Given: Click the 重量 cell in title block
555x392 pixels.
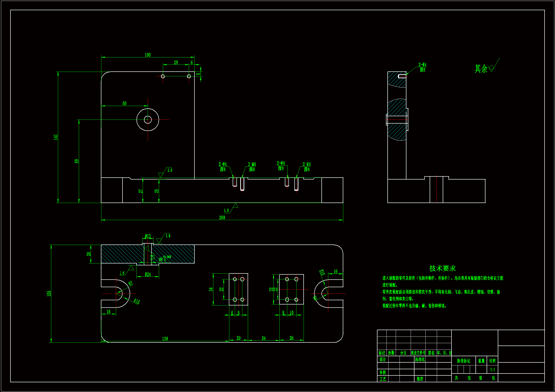Looking at the screenshot, I should 481,361.
